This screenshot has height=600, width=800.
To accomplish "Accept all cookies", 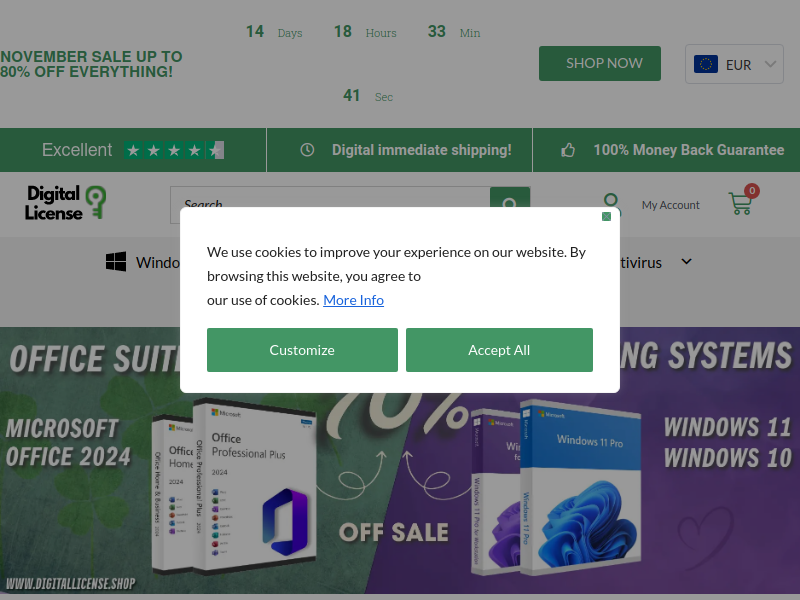I will (x=499, y=350).
